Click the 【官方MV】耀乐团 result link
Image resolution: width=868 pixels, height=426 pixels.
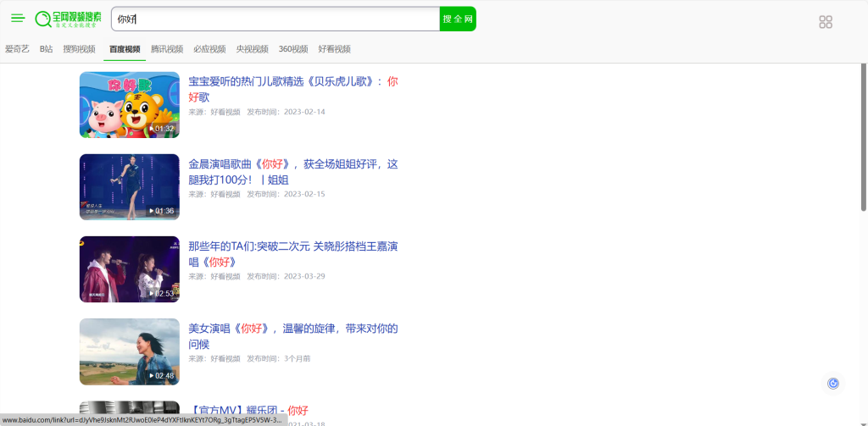pos(248,411)
